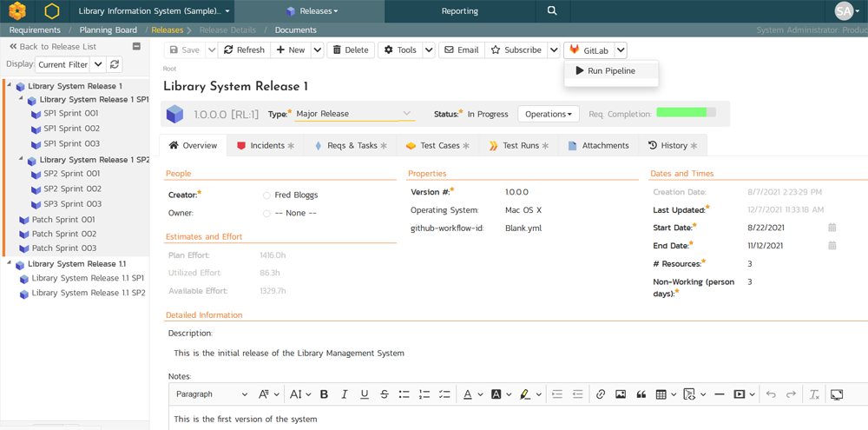The height and width of the screenshot is (430, 868).
Task: Click the Req. Completion progress bar
Action: pos(686,113)
